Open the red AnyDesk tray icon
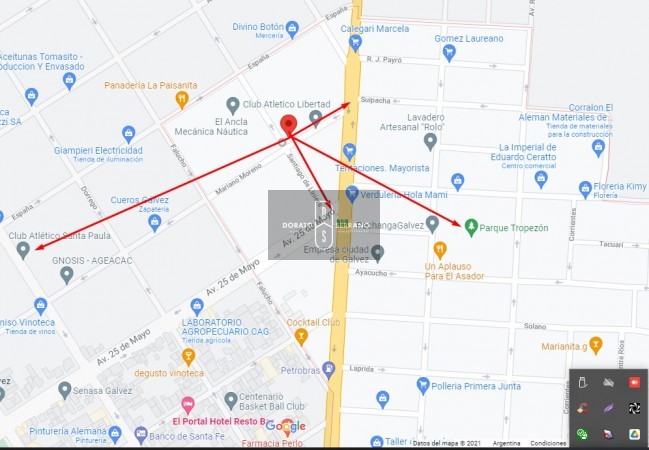The height and width of the screenshot is (450, 649). [x=634, y=382]
